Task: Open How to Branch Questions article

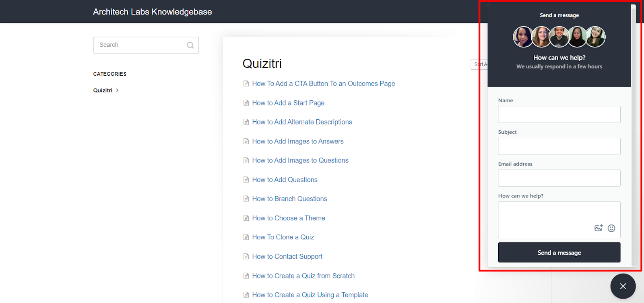Action: pyautogui.click(x=289, y=199)
